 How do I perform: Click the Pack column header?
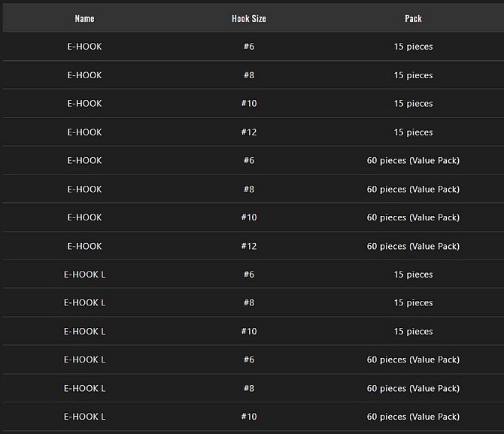[413, 19]
